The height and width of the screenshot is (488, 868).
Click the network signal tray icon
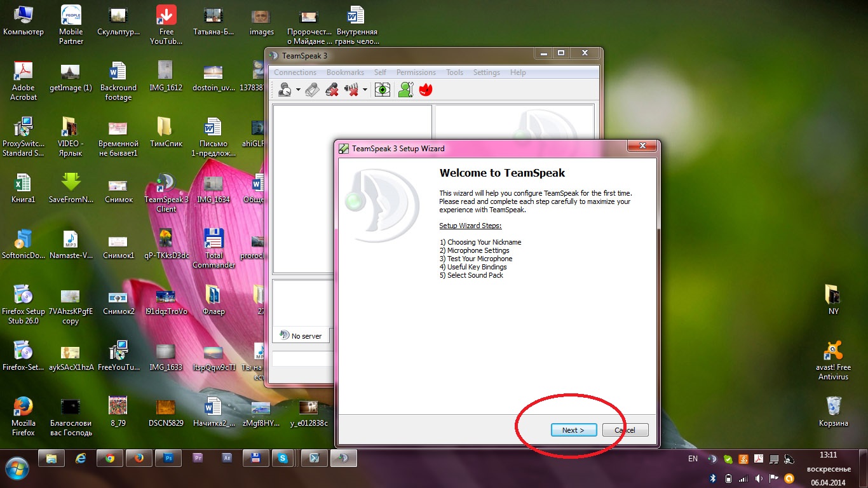coord(743,478)
